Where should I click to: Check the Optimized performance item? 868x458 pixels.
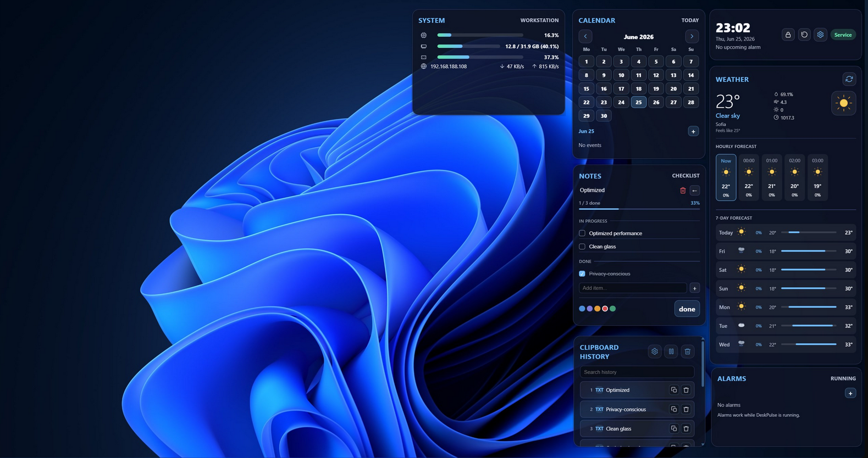pos(582,233)
